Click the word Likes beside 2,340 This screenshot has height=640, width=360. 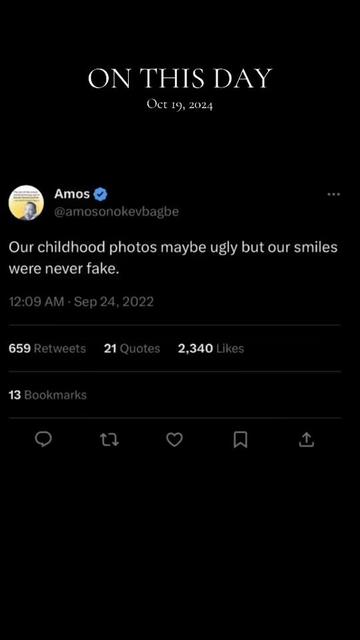[x=230, y=349]
